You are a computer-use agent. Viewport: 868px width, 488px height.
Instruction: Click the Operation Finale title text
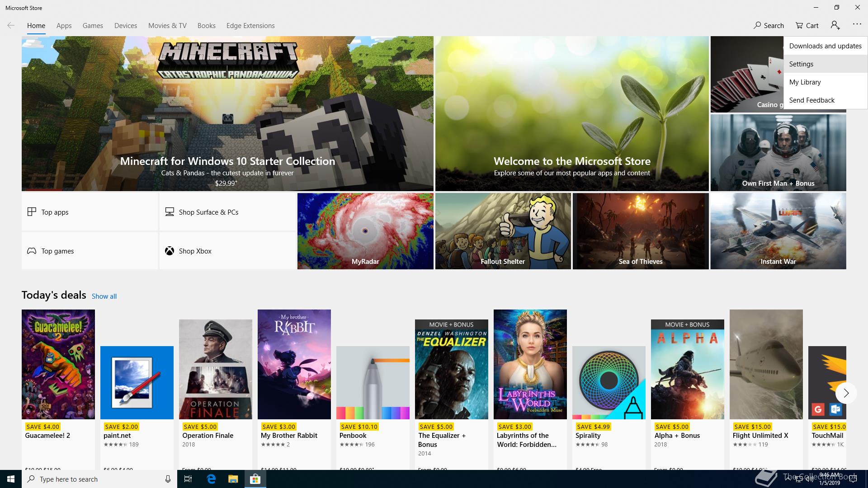pos(208,436)
